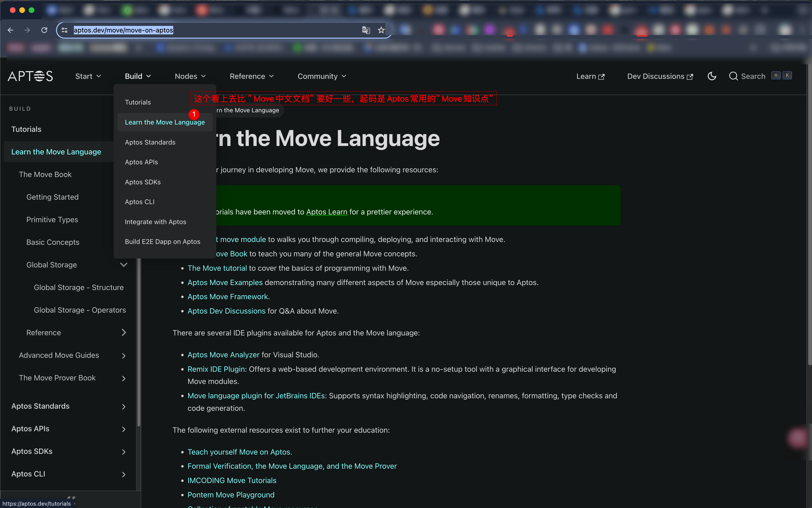Open Aptos Move Framework link
Image resolution: width=812 pixels, height=508 pixels.
tap(228, 297)
